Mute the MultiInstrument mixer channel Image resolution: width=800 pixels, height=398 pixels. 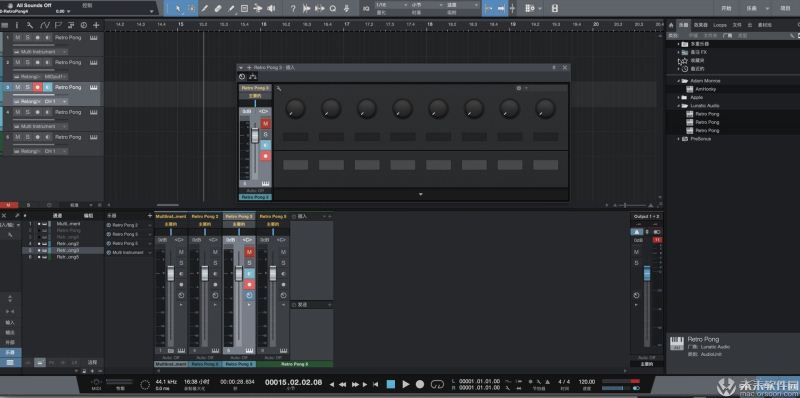pos(181,252)
